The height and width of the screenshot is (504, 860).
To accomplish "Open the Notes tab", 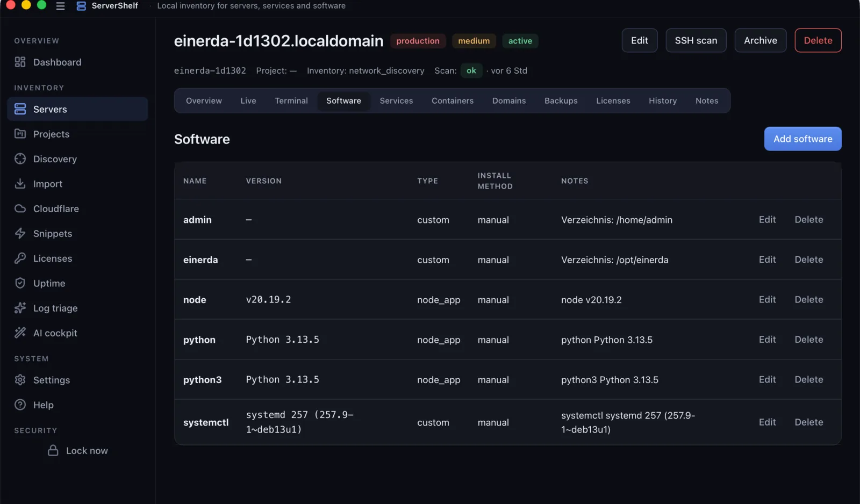I will click(x=707, y=101).
